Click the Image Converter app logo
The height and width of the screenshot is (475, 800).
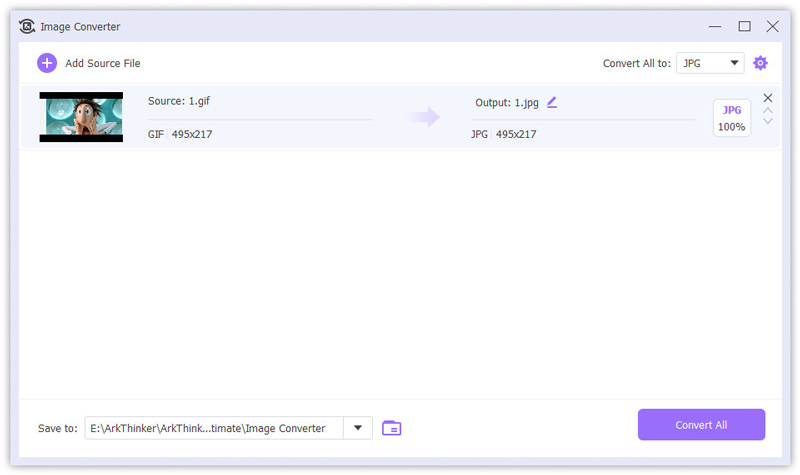pos(27,27)
